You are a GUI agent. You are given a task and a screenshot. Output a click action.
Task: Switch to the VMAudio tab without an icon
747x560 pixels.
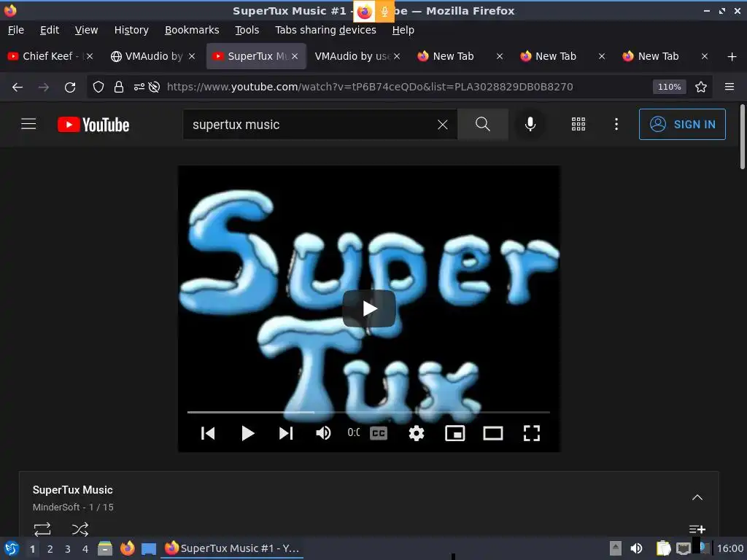(352, 56)
